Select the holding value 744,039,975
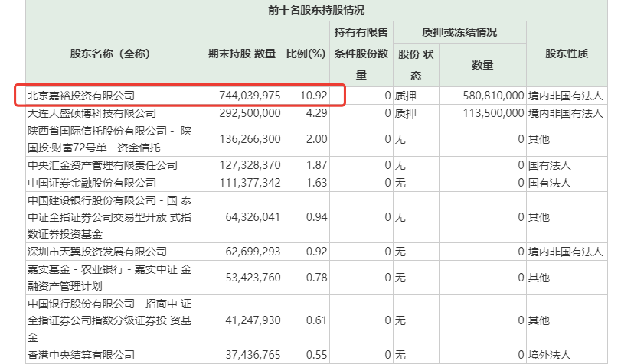The height and width of the screenshot is (364, 621). tap(250, 96)
